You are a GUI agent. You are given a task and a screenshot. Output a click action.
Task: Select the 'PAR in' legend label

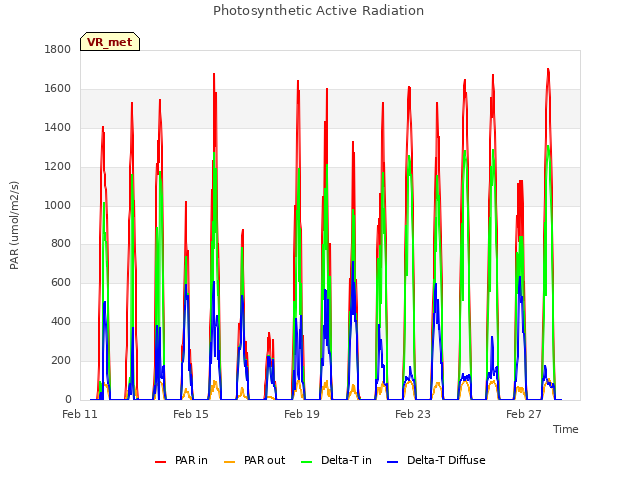[191, 460]
